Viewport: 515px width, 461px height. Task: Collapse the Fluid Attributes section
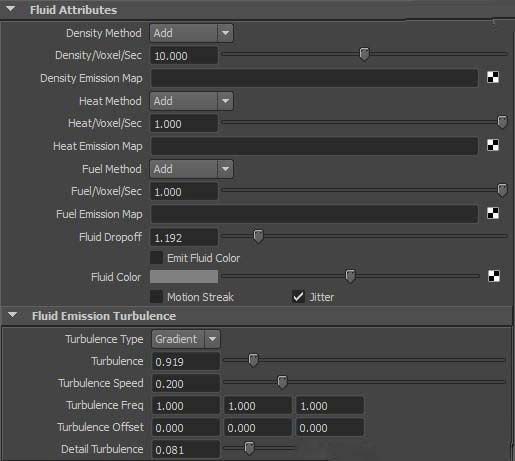click(10, 9)
